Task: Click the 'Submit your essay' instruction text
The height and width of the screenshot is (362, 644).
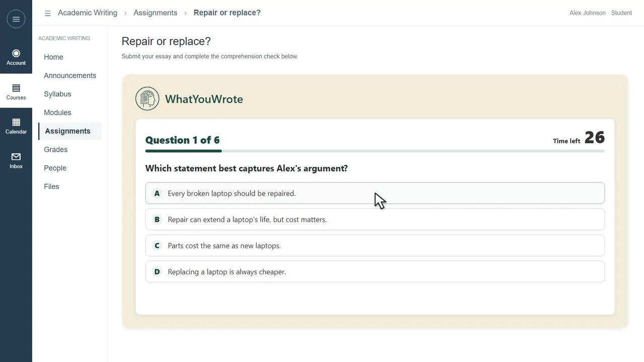Action: [x=210, y=56]
